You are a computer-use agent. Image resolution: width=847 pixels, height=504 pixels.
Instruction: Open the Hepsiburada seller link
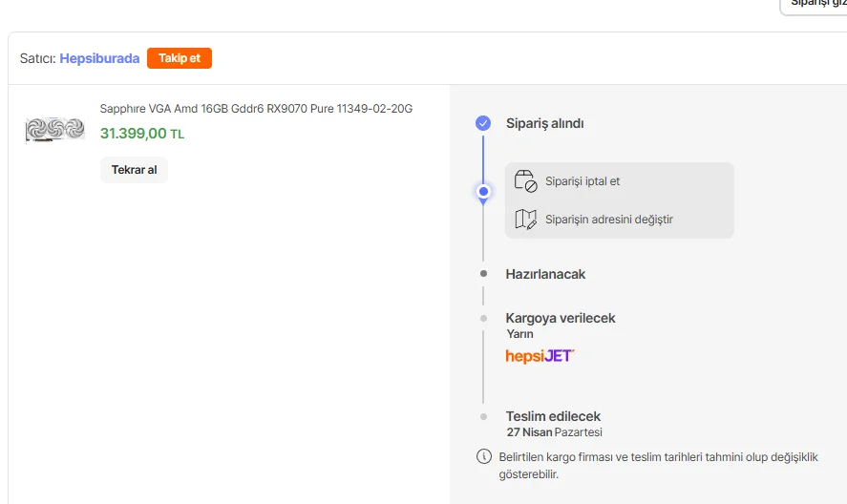pyautogui.click(x=99, y=58)
